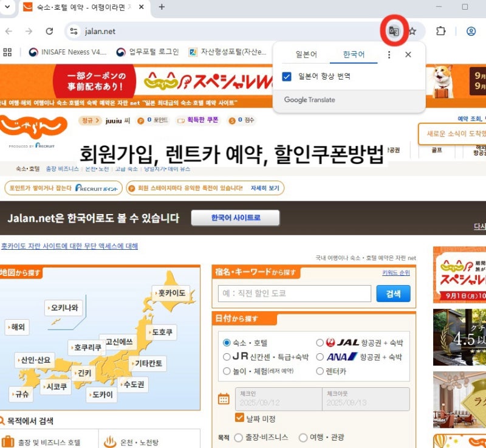Select 출장 비즈니스 sub navigation link
486x448 pixels.
(62, 168)
